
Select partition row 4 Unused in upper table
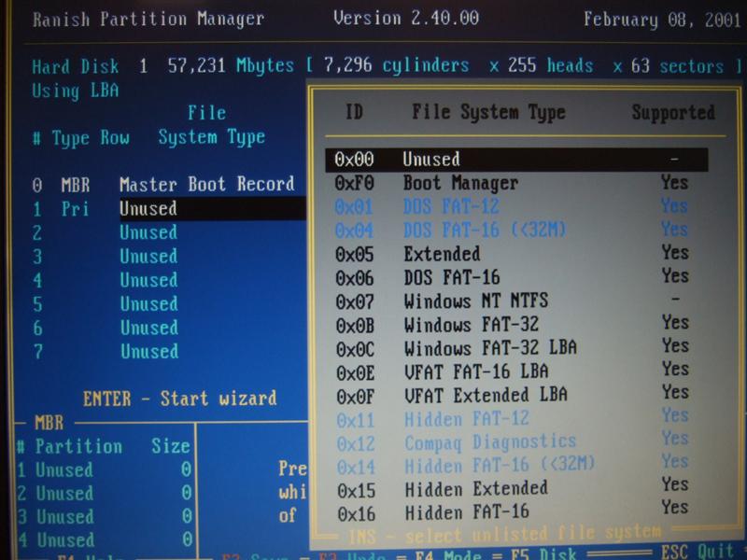click(106, 280)
